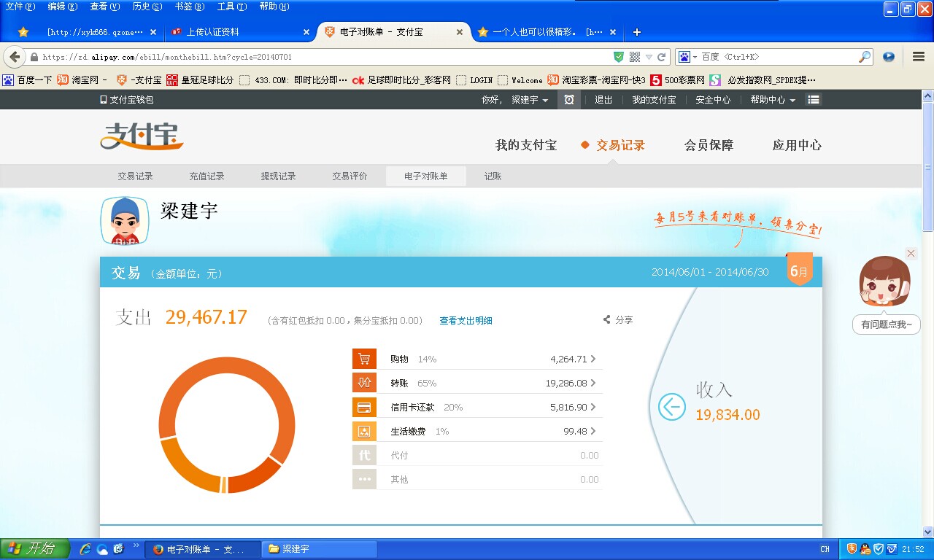This screenshot has height=560, width=934.
Task: Expand the quick launch overflow chevron
Action: [x=136, y=545]
